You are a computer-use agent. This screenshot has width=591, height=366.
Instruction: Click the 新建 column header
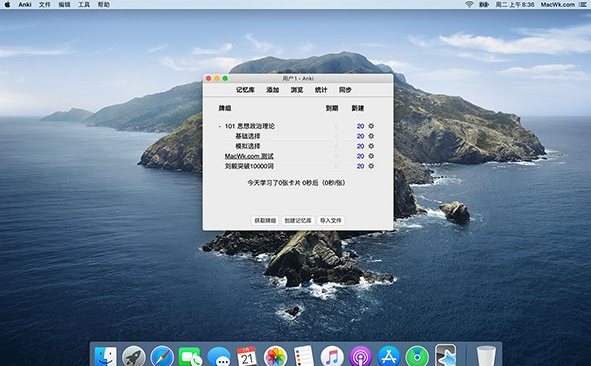[x=358, y=108]
